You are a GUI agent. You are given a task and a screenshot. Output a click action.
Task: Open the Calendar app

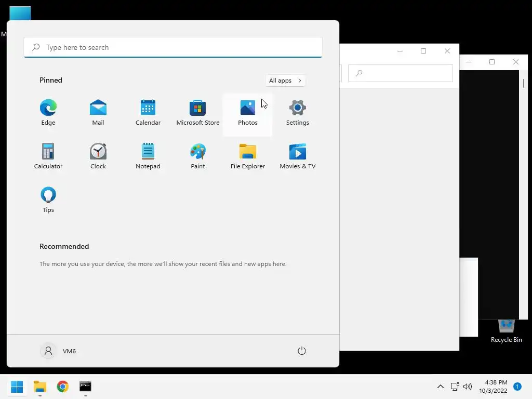coord(148,113)
